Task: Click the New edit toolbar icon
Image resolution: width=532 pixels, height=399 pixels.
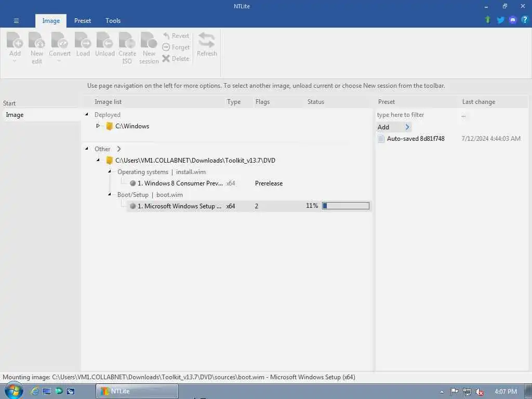Action: 37,40
